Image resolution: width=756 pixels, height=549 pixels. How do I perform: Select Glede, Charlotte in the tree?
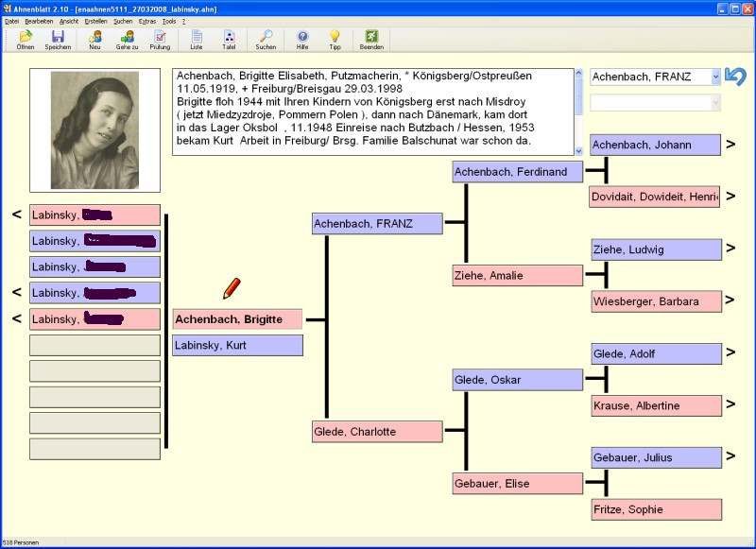point(377,432)
